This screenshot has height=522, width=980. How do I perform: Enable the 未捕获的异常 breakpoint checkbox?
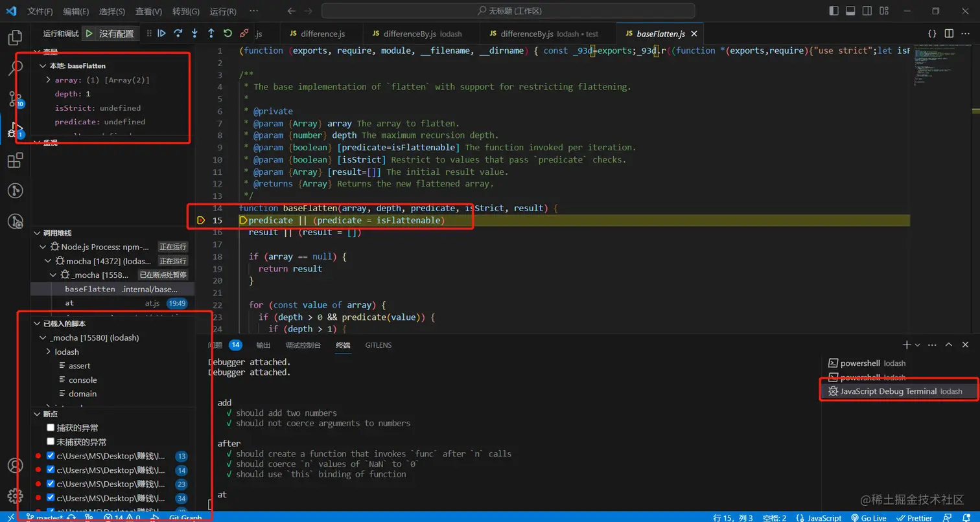click(x=51, y=442)
